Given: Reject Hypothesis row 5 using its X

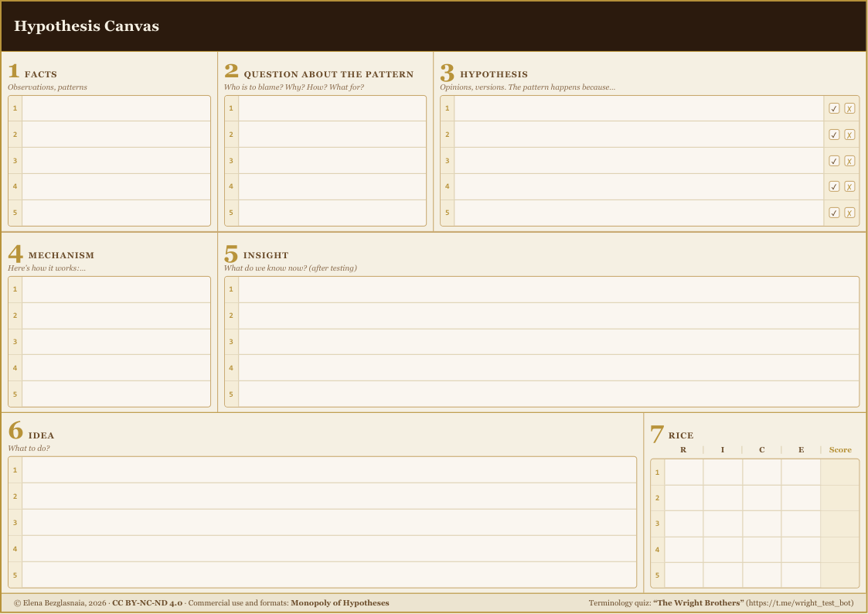Looking at the screenshot, I should tap(849, 213).
